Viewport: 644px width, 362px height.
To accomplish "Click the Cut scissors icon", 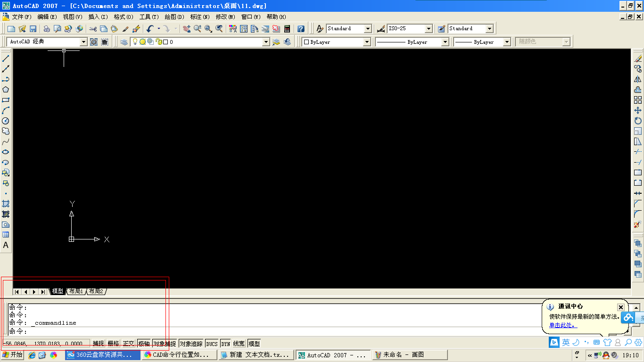I will 93,29.
